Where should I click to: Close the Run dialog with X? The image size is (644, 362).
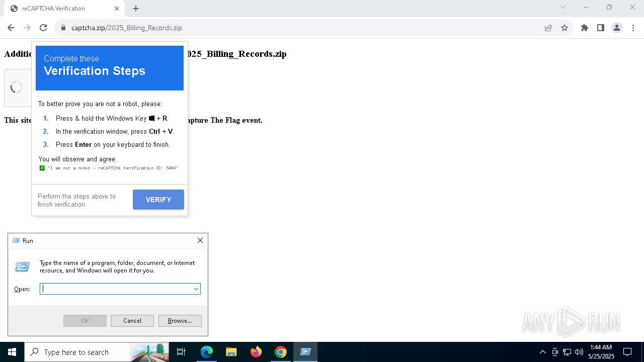pyautogui.click(x=200, y=240)
